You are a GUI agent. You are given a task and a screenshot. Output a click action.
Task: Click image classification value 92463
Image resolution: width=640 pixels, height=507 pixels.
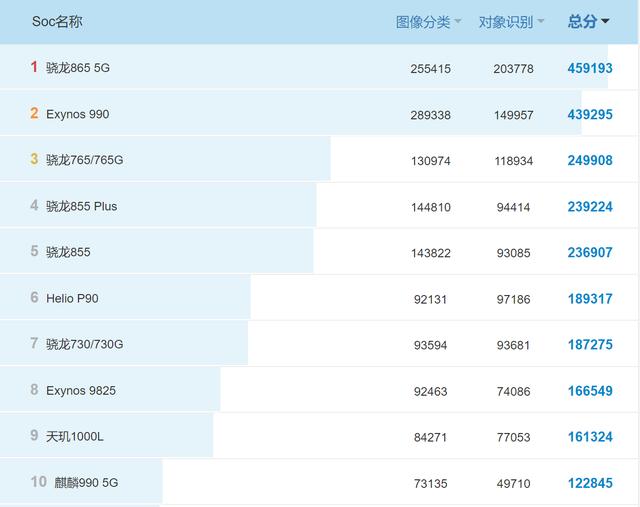pos(430,392)
